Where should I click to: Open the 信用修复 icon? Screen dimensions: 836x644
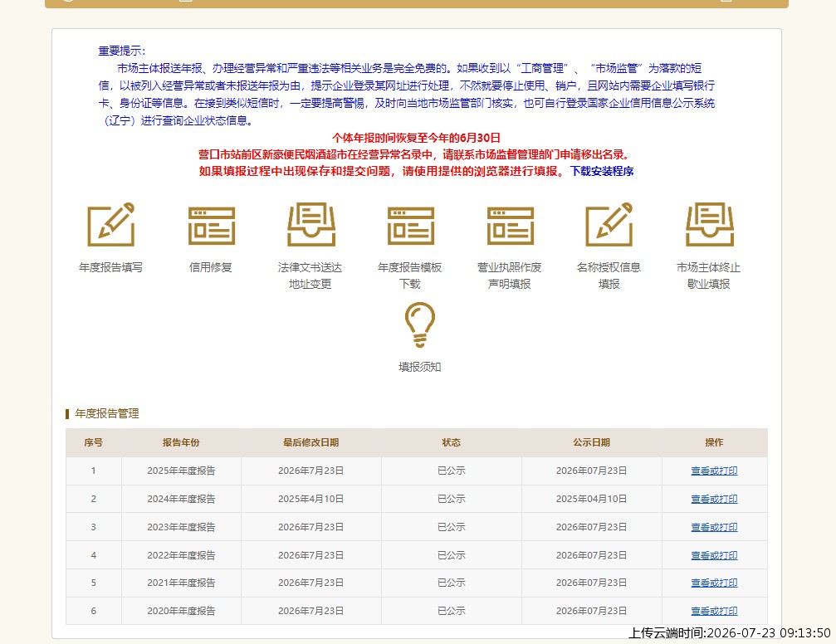(x=211, y=226)
